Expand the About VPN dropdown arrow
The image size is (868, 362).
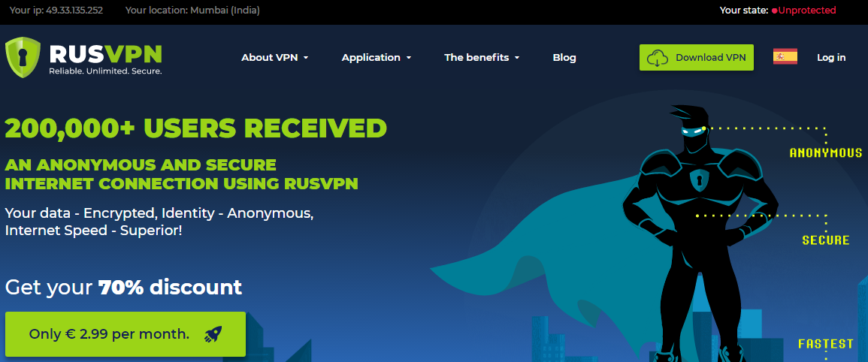(306, 58)
